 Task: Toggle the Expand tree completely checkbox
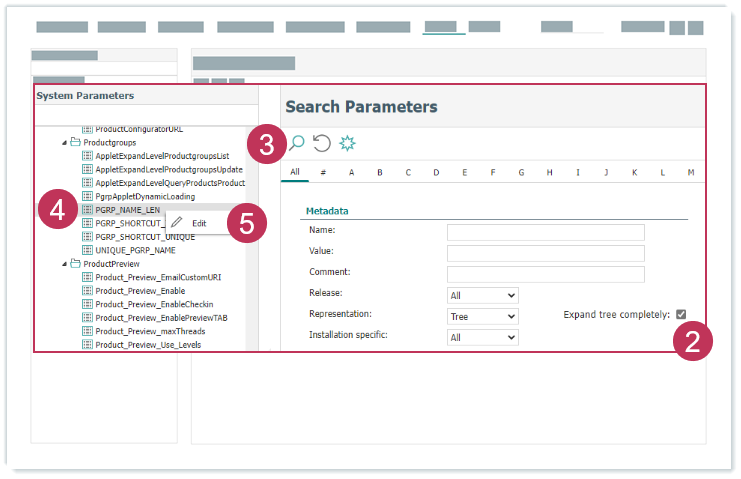(x=681, y=314)
